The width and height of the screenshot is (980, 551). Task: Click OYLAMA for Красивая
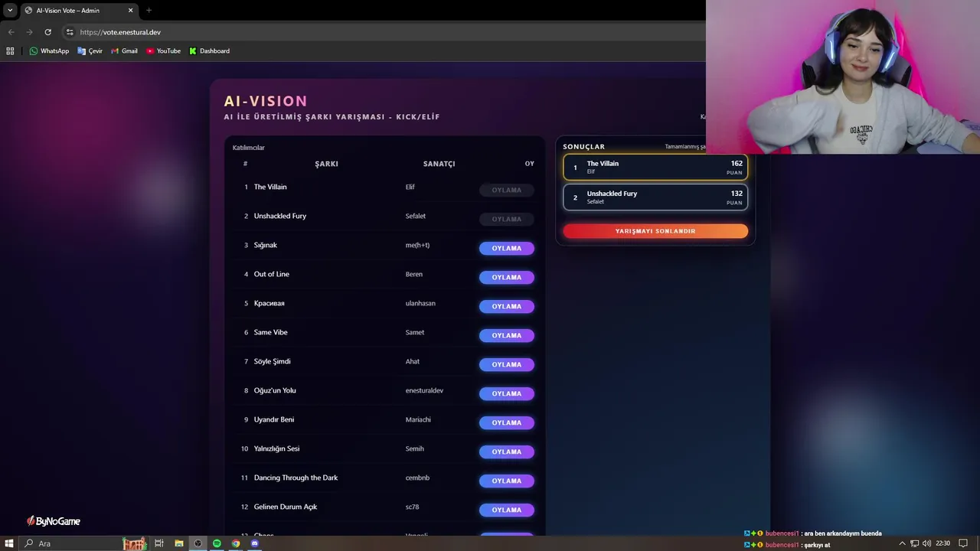click(506, 306)
